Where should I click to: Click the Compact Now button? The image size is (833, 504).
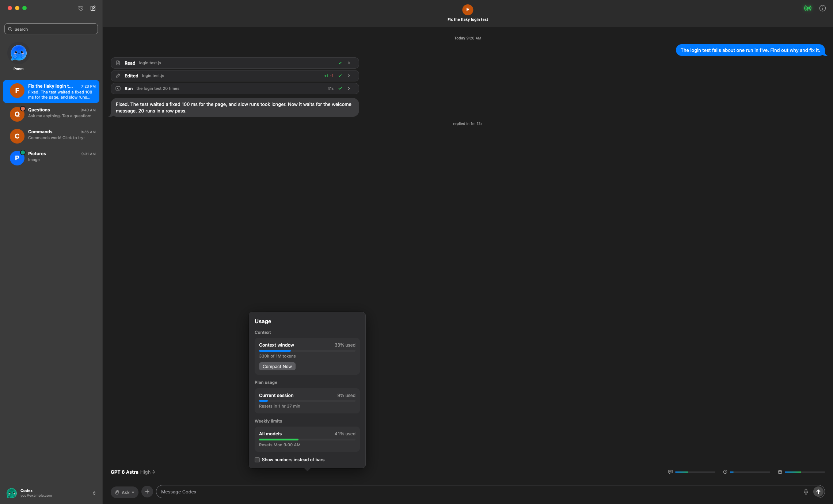coord(277,366)
